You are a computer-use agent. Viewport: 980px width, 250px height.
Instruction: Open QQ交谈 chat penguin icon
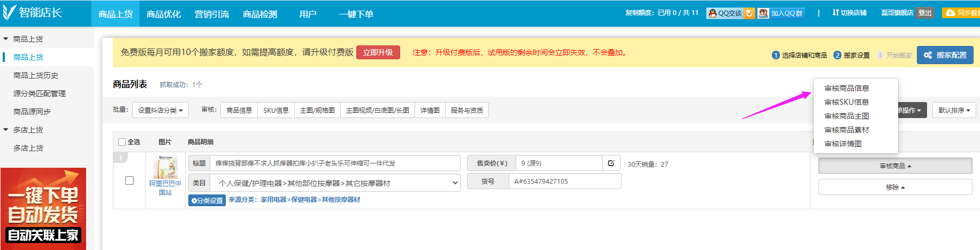coord(712,13)
